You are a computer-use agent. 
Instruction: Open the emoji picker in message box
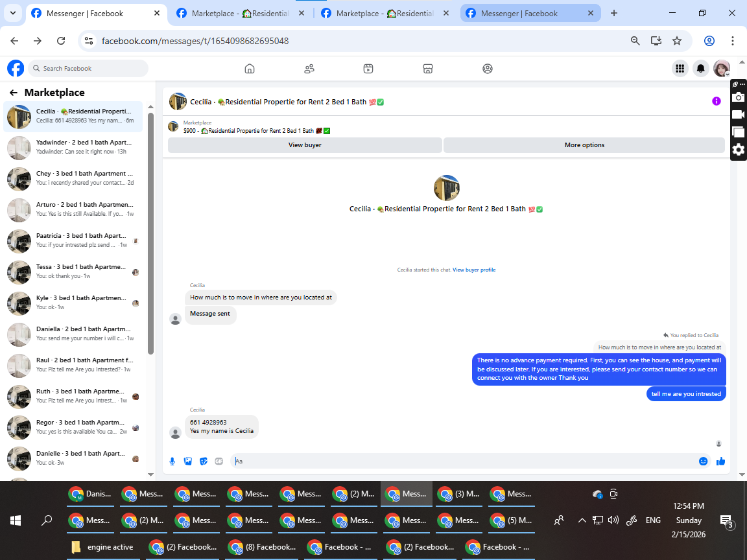703,461
